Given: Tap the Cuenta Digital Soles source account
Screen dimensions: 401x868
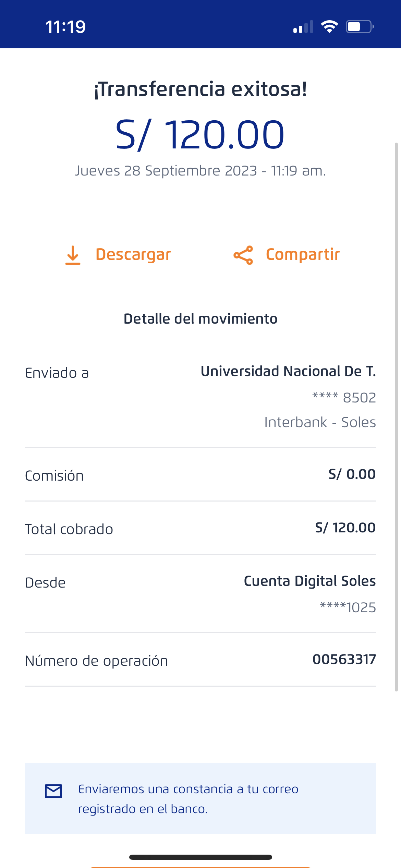Looking at the screenshot, I should [x=309, y=581].
